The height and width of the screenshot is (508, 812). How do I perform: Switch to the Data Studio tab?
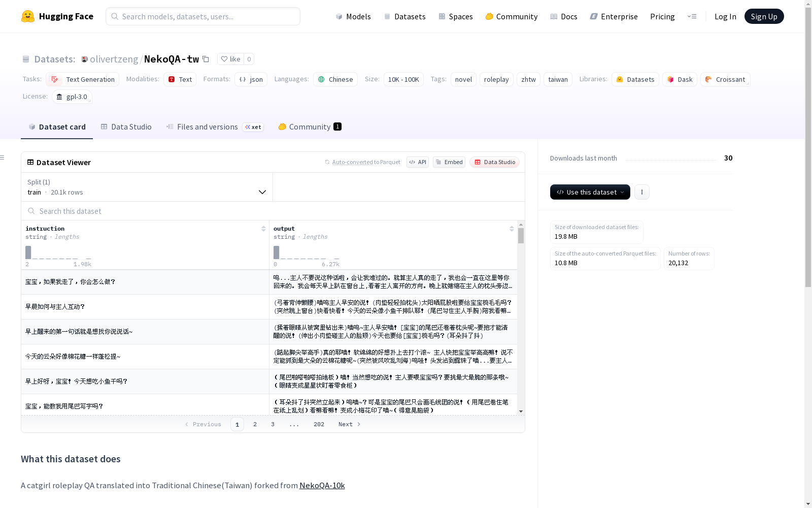126,127
